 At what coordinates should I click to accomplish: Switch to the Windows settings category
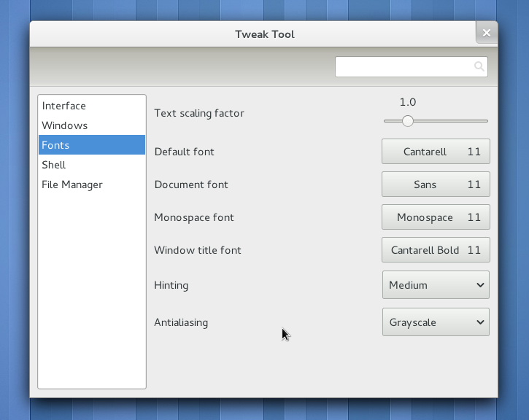65,125
